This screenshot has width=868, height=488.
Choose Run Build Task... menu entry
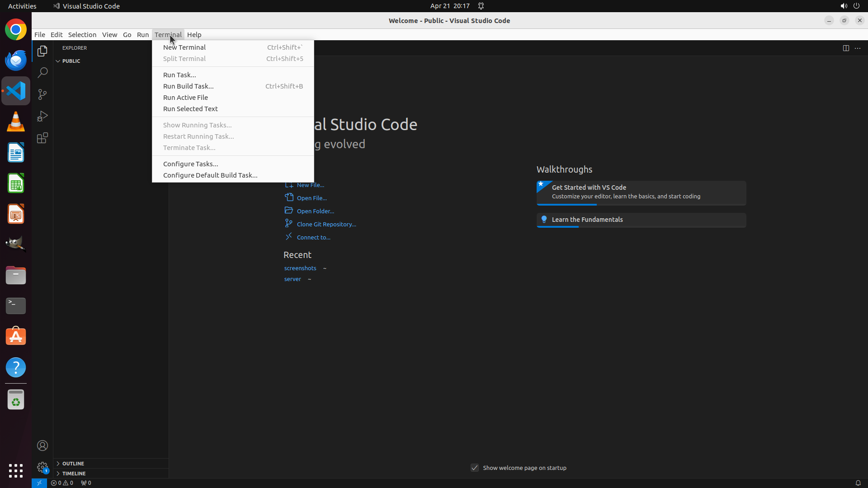tap(189, 86)
